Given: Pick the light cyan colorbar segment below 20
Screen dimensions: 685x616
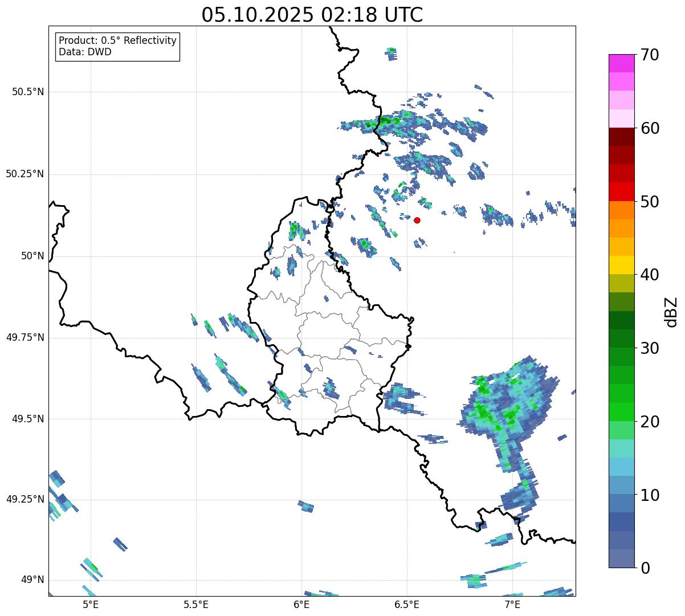Looking at the screenshot, I should coord(622,448).
